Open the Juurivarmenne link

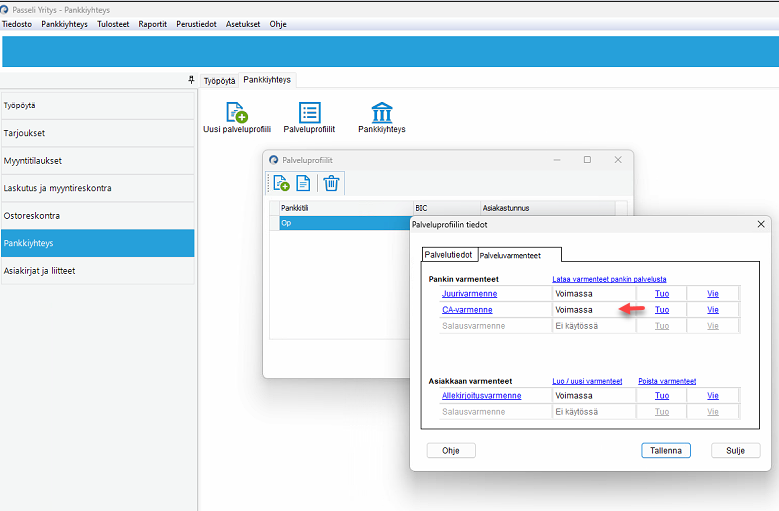[x=469, y=293]
